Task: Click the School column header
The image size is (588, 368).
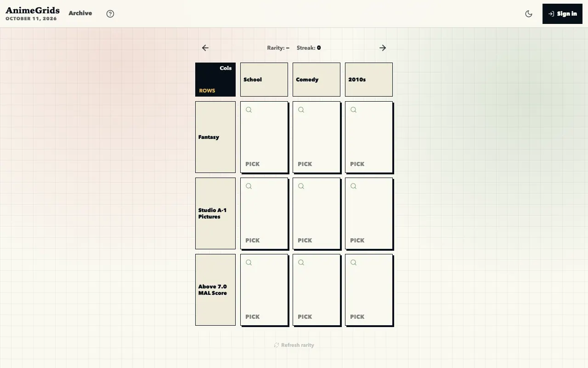Action: tap(264, 80)
